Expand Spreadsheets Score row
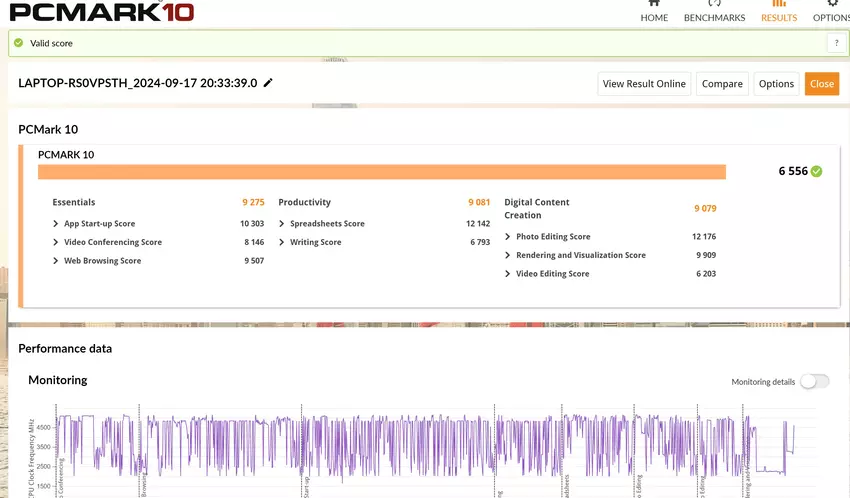The height and width of the screenshot is (498, 850). pyautogui.click(x=282, y=224)
